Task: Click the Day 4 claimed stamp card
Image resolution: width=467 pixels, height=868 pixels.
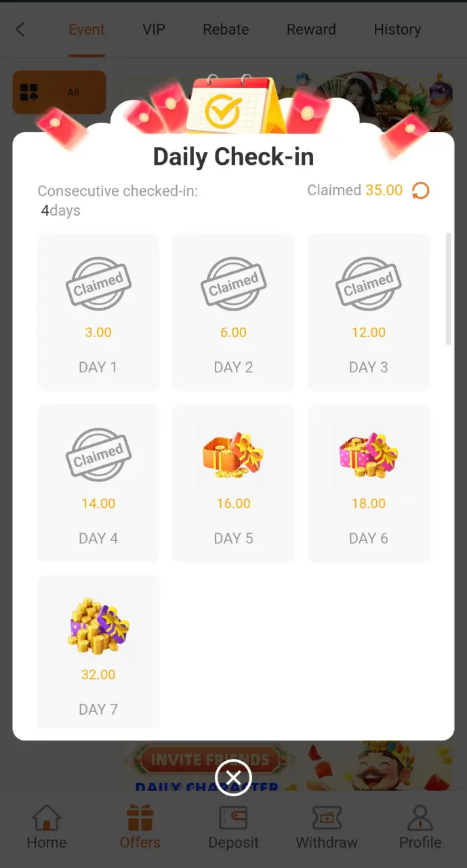Action: coord(98,483)
